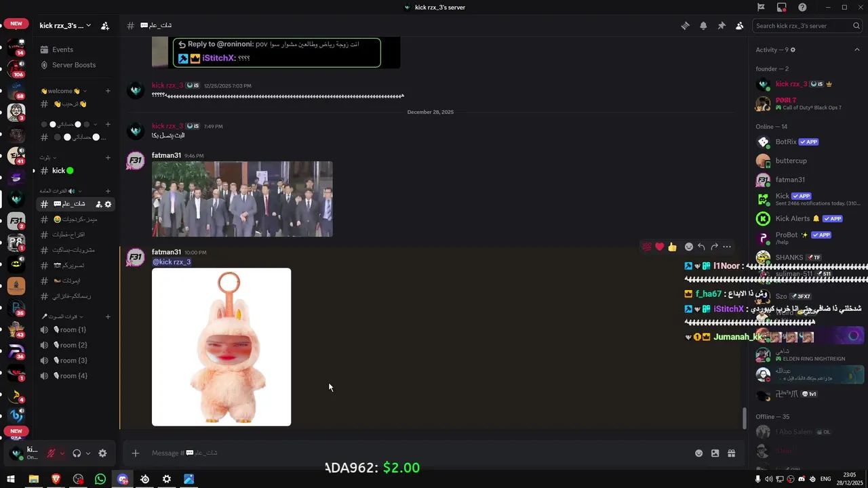The height and width of the screenshot is (488, 868).
Task: Open the plush bunny image attachment
Action: tap(221, 347)
